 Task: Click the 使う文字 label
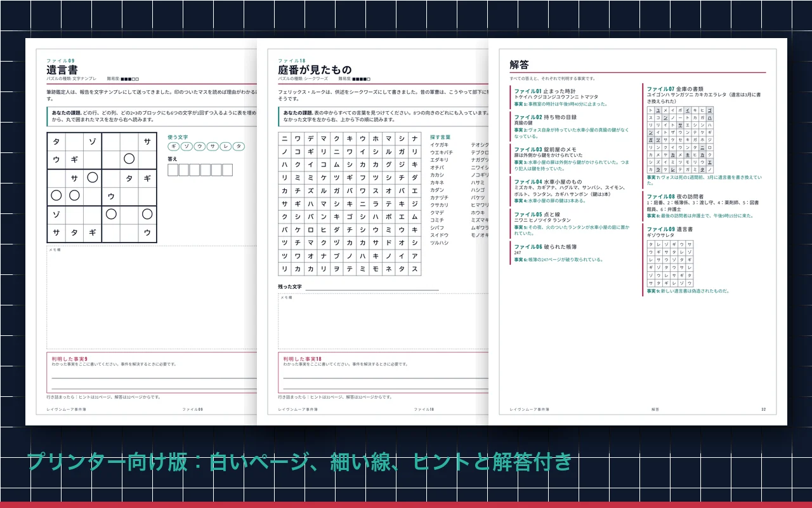(178, 137)
